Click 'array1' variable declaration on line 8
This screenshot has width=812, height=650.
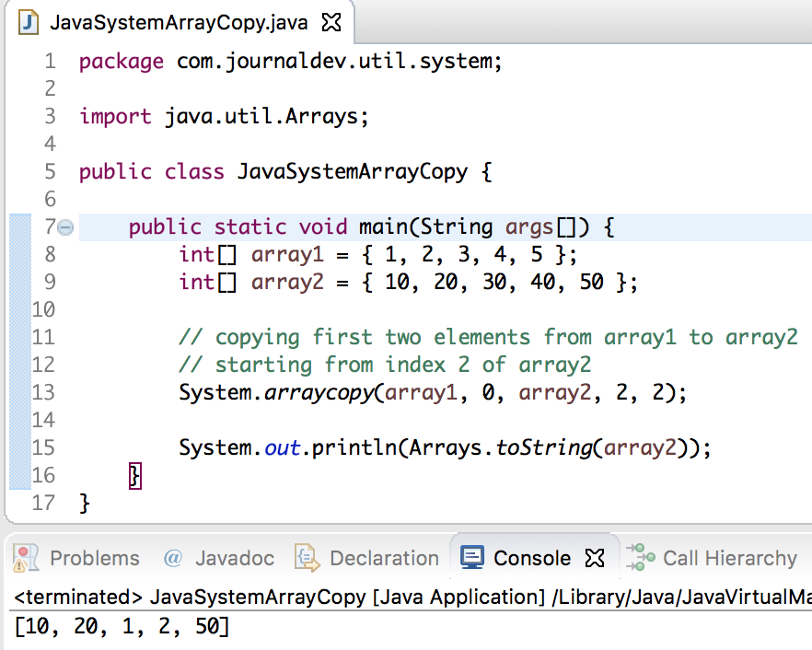[287, 255]
